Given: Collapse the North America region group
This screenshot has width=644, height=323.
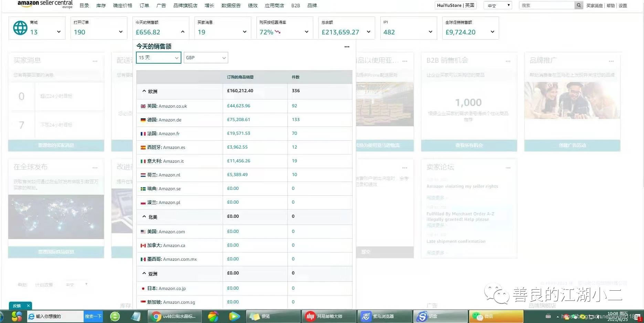Looking at the screenshot, I should click(144, 217).
